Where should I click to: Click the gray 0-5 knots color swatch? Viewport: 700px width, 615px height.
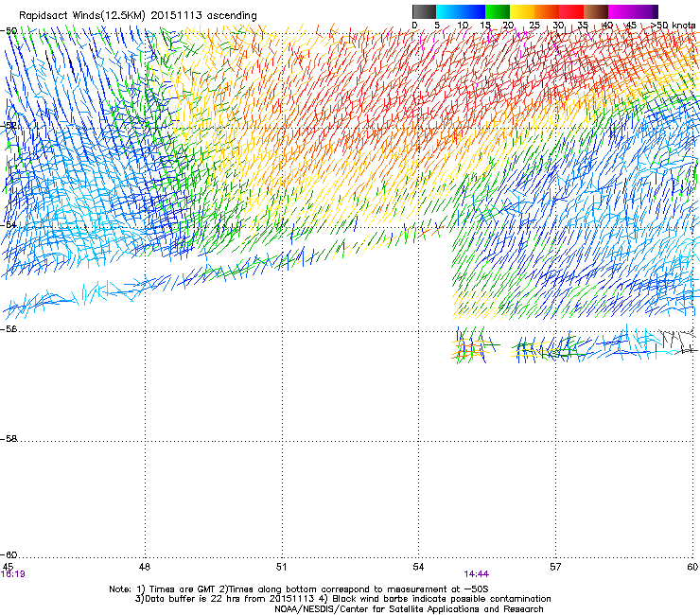pyautogui.click(x=424, y=11)
